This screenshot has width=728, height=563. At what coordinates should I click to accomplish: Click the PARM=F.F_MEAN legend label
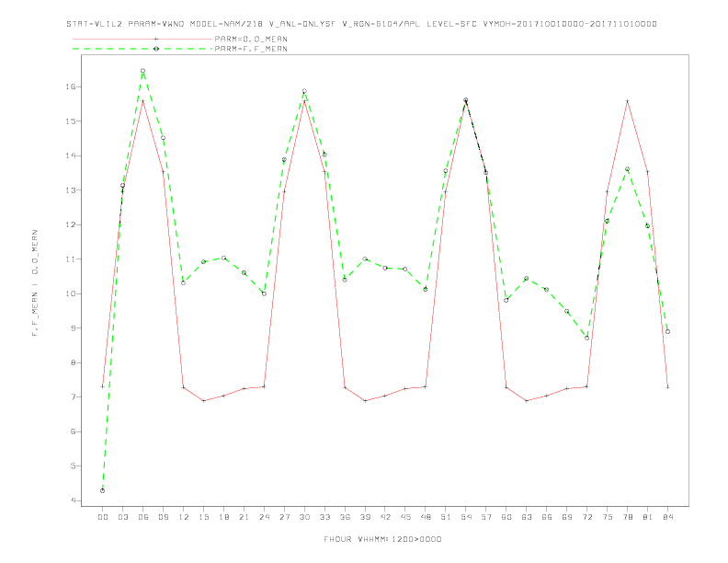251,49
